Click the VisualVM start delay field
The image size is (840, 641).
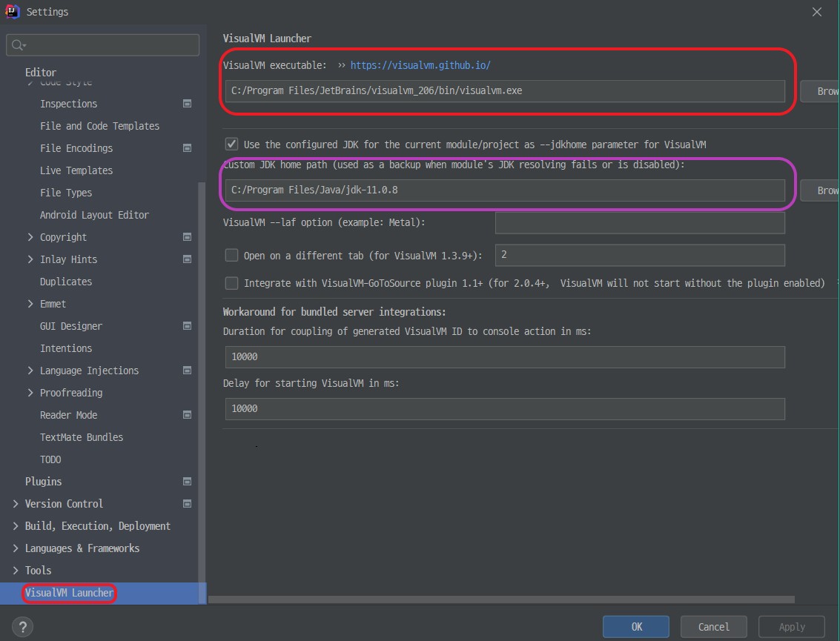pyautogui.click(x=505, y=408)
